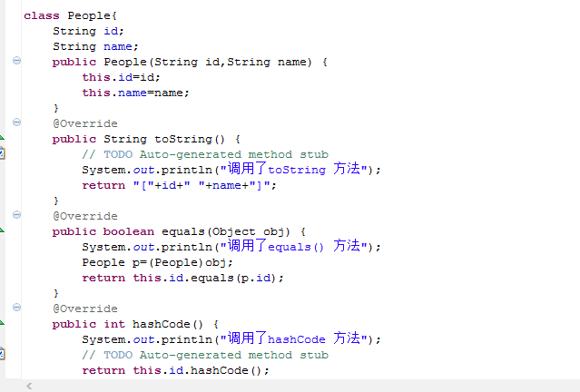Click the statement 'this.id=id;'
This screenshot has width=580, height=392.
(x=121, y=77)
